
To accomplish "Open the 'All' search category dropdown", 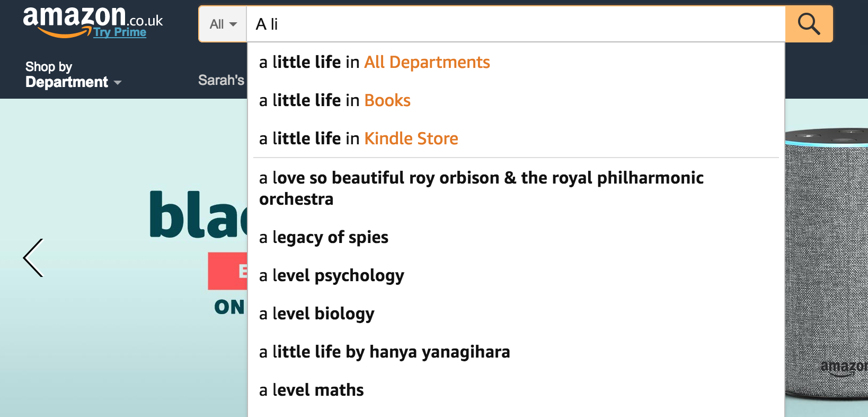I will coord(223,24).
